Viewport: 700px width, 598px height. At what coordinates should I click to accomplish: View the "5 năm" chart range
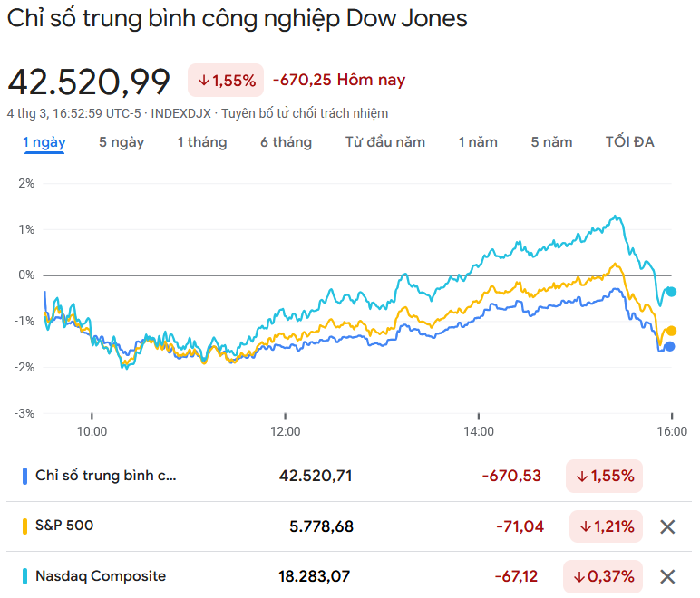[x=551, y=142]
